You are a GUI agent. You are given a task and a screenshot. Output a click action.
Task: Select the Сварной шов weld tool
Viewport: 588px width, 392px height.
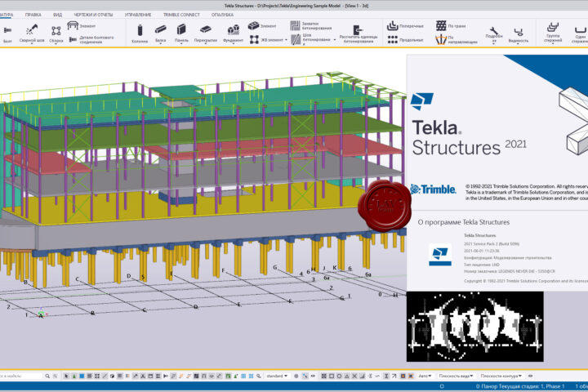pyautogui.click(x=32, y=33)
